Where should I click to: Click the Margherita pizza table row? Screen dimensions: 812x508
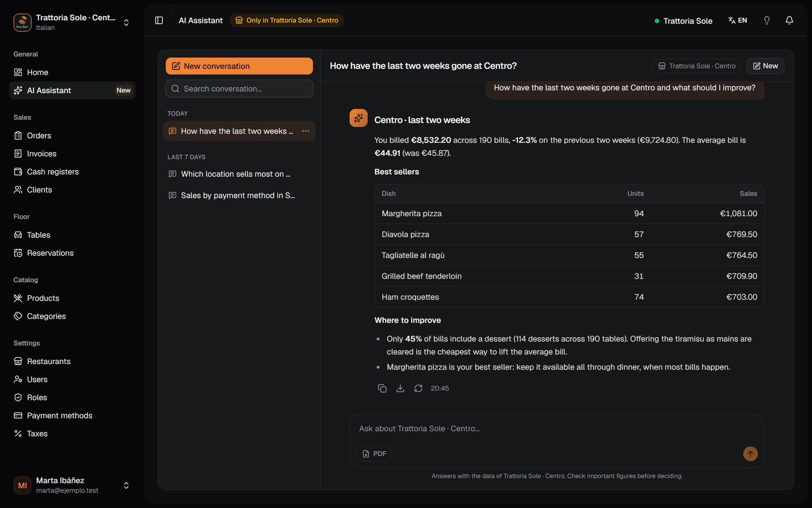click(x=570, y=213)
